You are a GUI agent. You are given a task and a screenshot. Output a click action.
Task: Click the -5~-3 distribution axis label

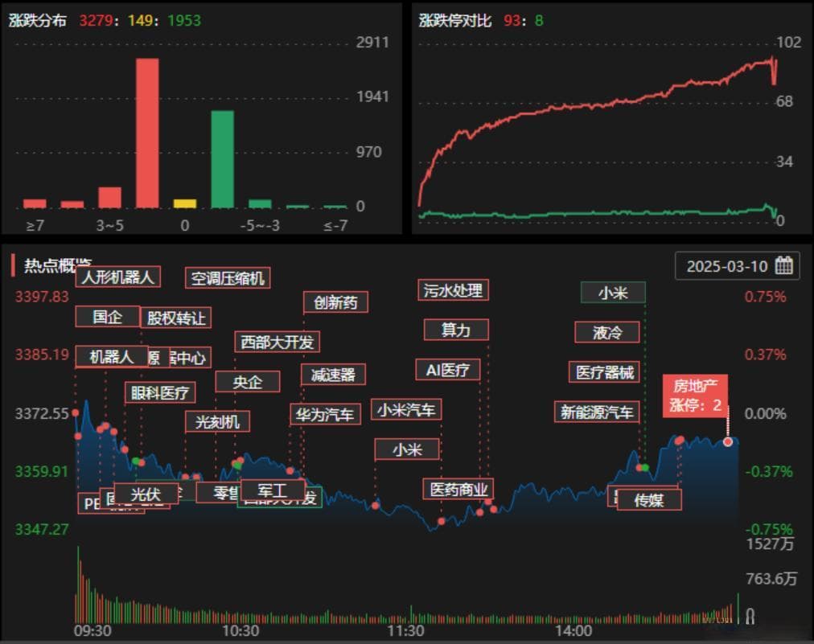coord(260,225)
